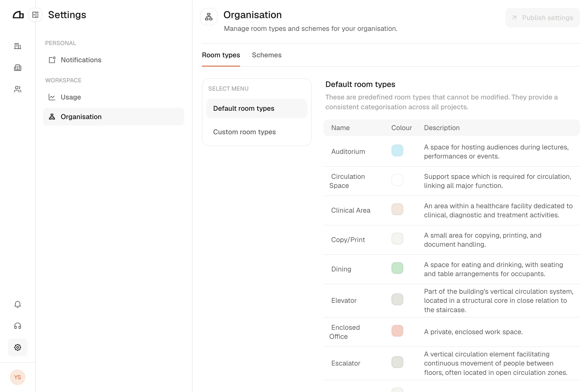This screenshot has width=588, height=392.
Task: Open the bell notifications icon
Action: pos(17,304)
